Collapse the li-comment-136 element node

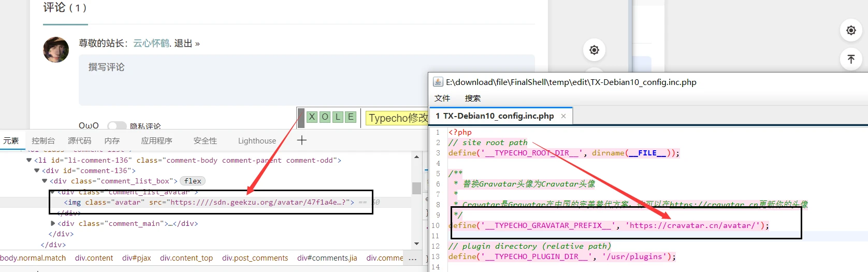pos(29,160)
